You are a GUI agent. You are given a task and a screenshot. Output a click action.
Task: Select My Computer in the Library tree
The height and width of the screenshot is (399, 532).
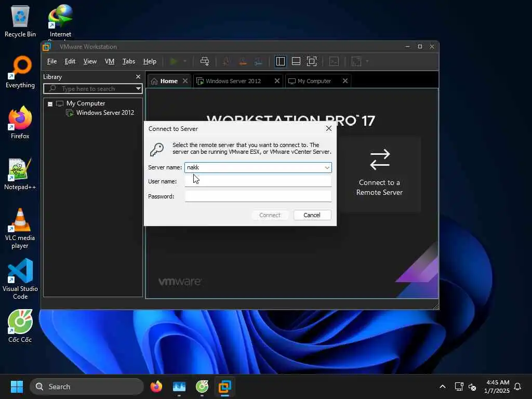click(x=86, y=103)
